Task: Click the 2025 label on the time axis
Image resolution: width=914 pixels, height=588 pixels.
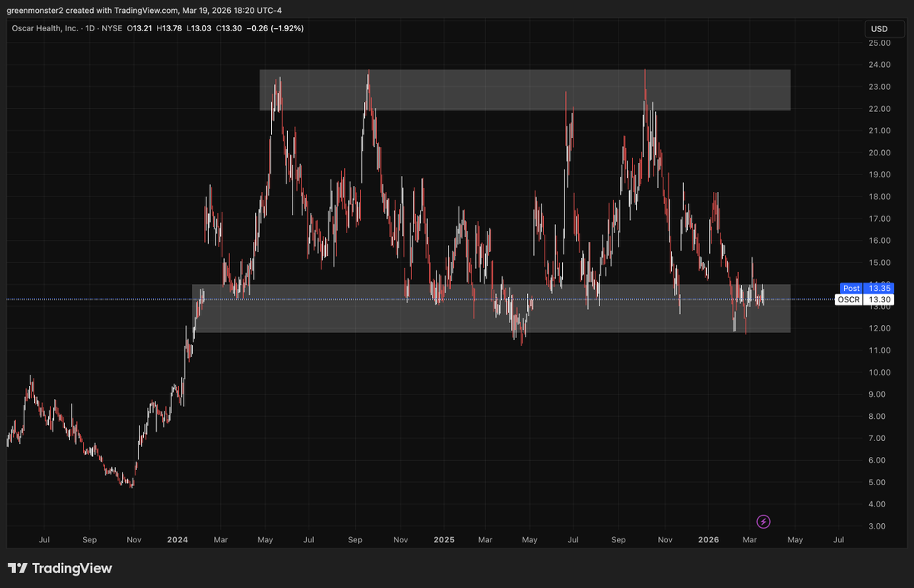Action: pos(444,539)
